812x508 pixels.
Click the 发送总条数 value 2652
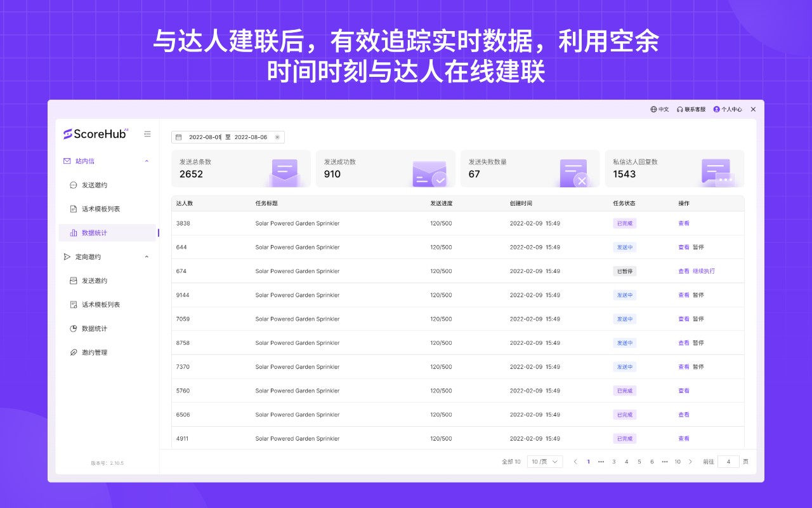point(191,174)
